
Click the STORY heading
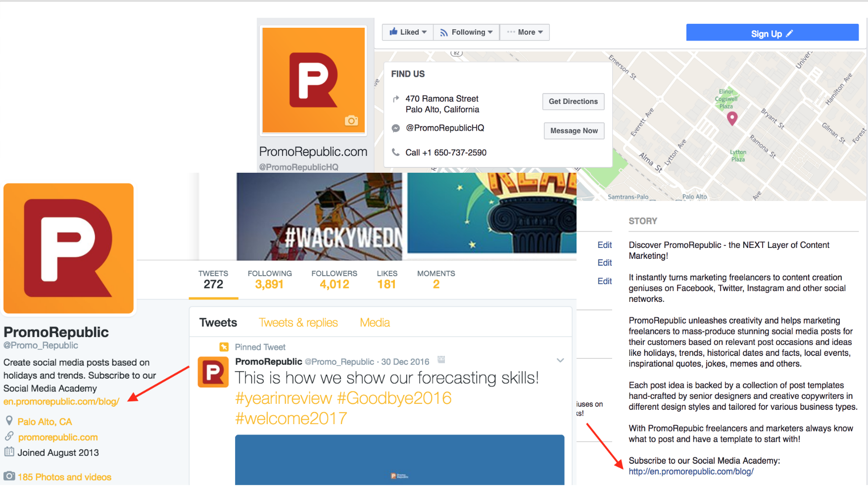pyautogui.click(x=643, y=221)
